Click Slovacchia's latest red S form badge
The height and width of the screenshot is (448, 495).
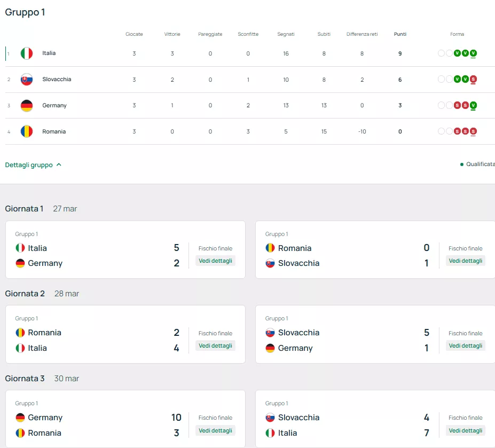click(x=473, y=80)
